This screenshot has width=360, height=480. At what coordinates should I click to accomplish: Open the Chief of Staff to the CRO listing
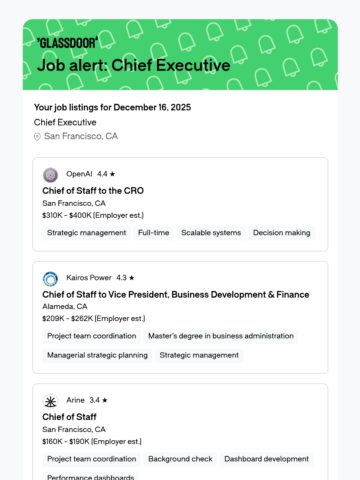pos(93,191)
